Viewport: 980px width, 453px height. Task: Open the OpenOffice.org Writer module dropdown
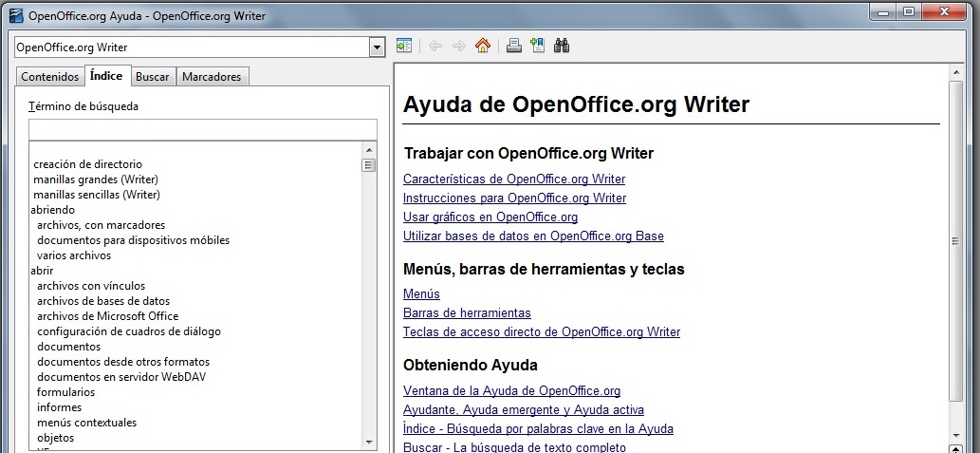click(x=377, y=47)
